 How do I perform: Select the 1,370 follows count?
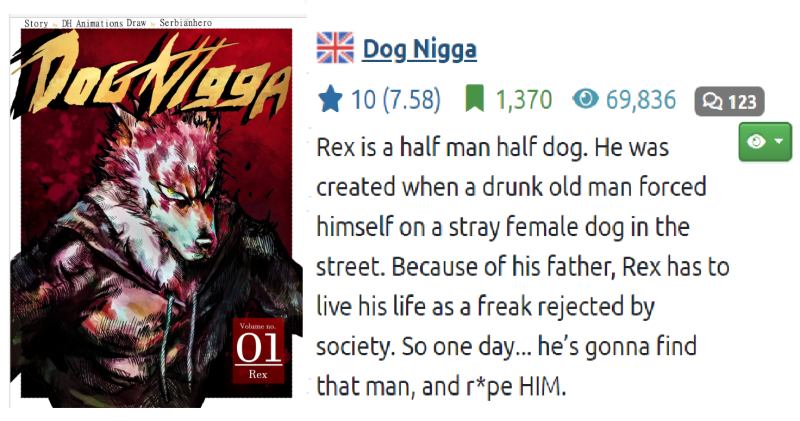[524, 100]
